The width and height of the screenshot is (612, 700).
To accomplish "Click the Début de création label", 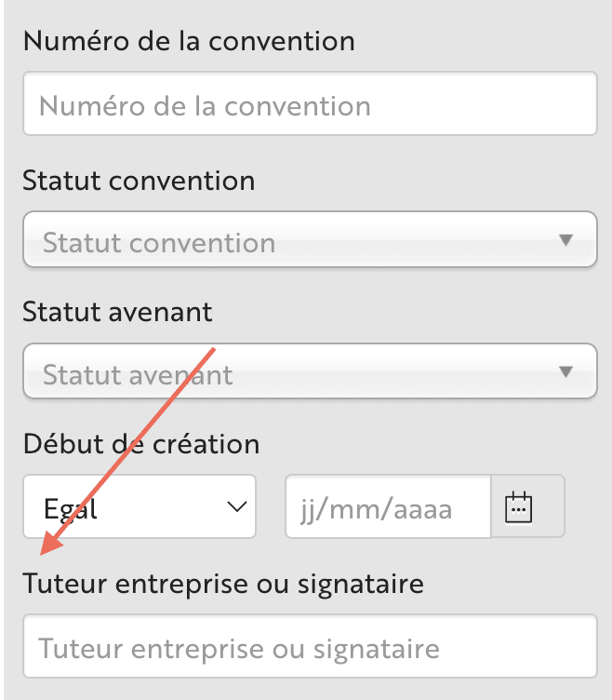I will coord(140,443).
